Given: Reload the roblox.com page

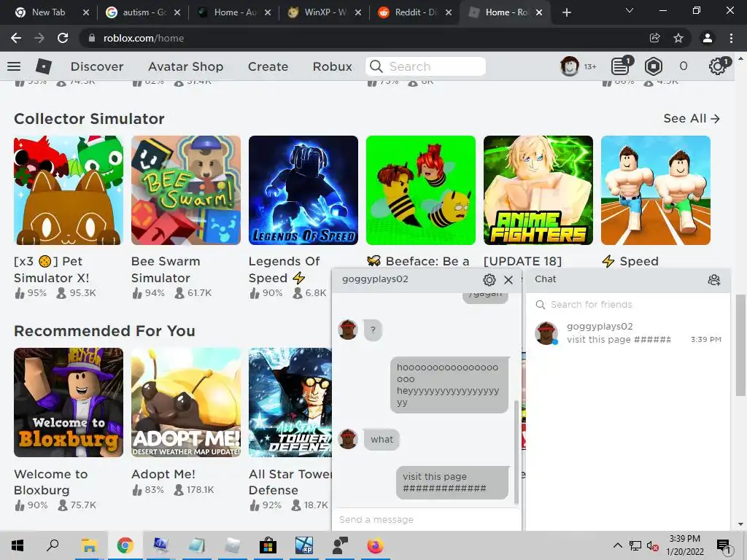Looking at the screenshot, I should tap(63, 38).
